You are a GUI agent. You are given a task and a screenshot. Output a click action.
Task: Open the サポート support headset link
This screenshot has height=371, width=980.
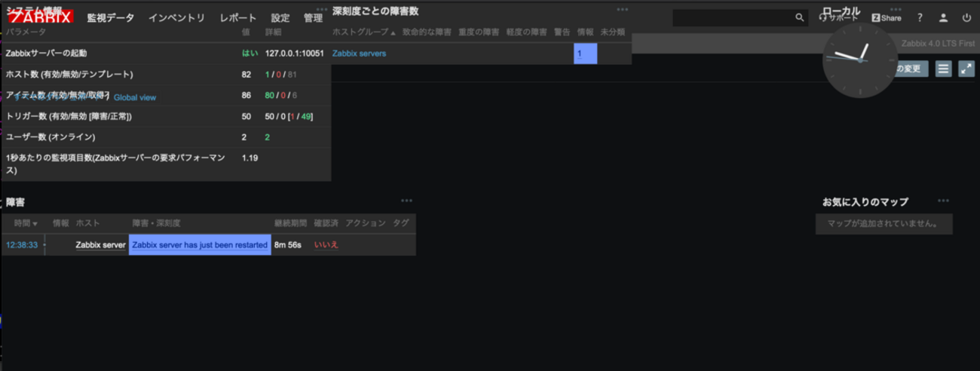click(838, 17)
